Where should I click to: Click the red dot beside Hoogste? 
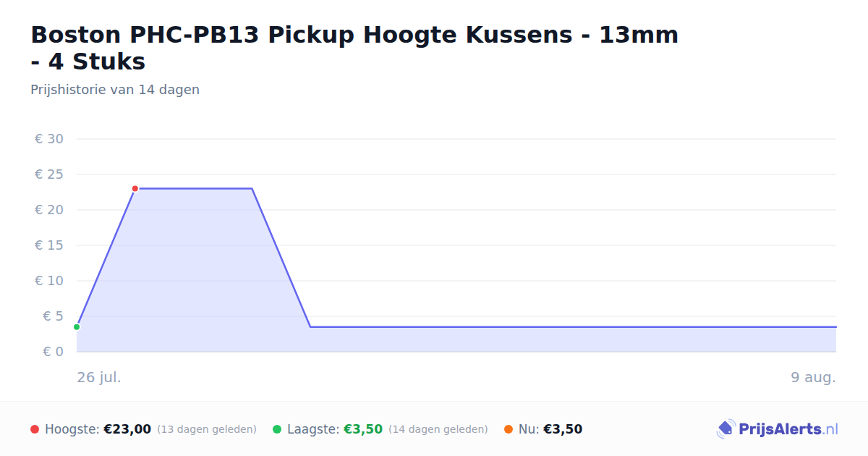pyautogui.click(x=35, y=429)
